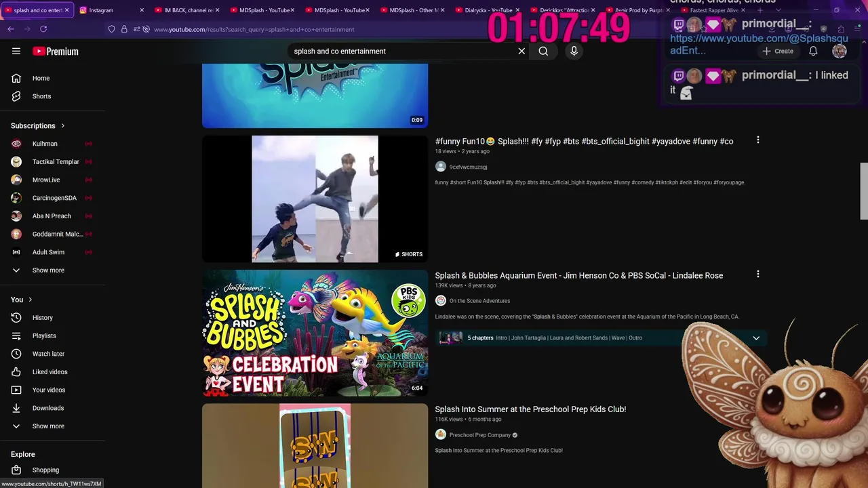Open the Splashsquad link in chat overlay

[758, 44]
